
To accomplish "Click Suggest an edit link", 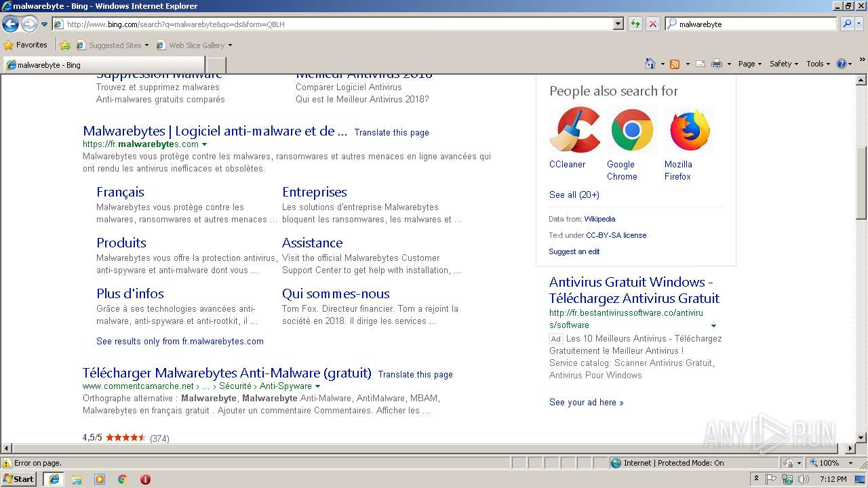I will point(574,251).
